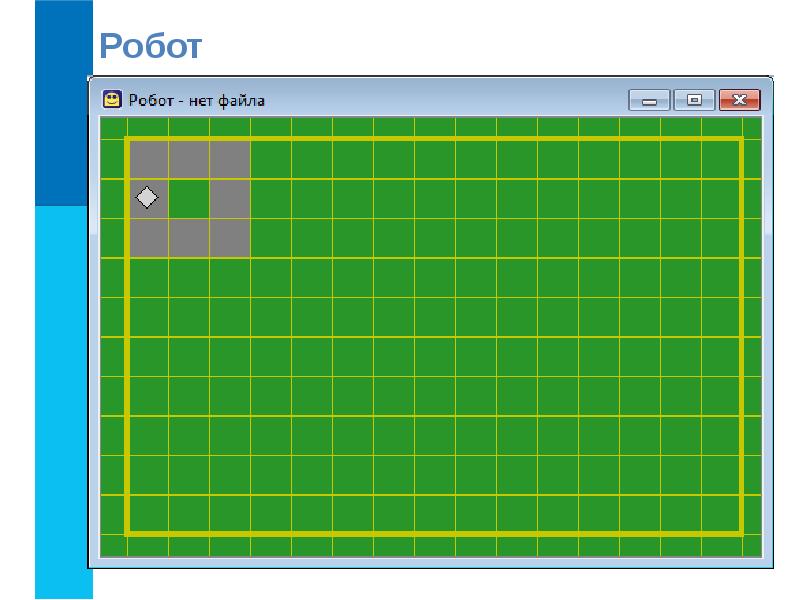The image size is (800, 600).
Task: Select the gray cell directly below the robot
Action: coord(148,238)
